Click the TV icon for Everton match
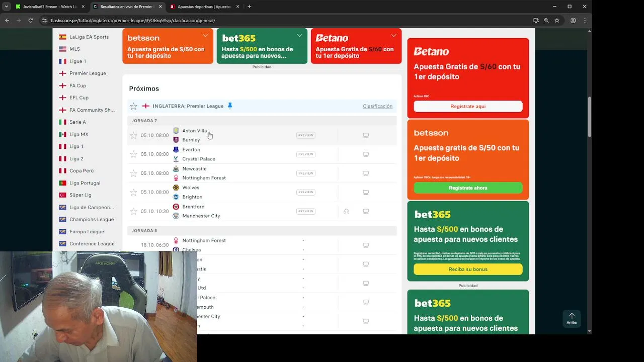The height and width of the screenshot is (362, 644). [366, 154]
